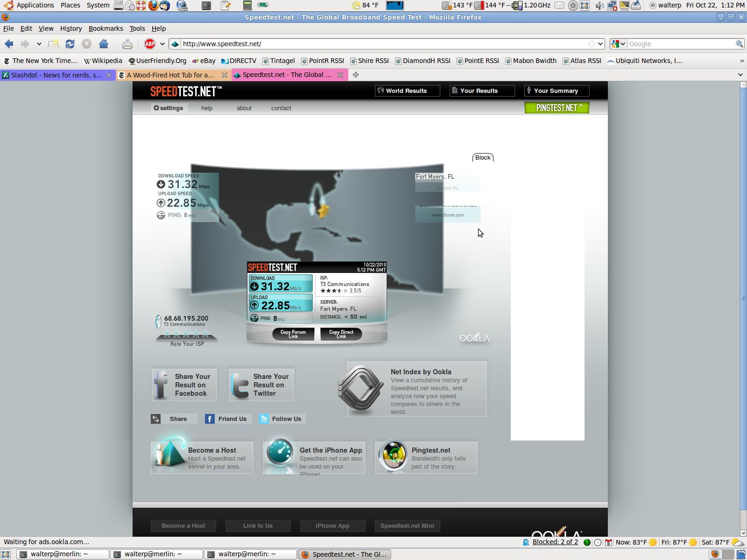Screen dimensions: 747x560
Task: Rate your ISP using the stars
Action: pos(186,334)
